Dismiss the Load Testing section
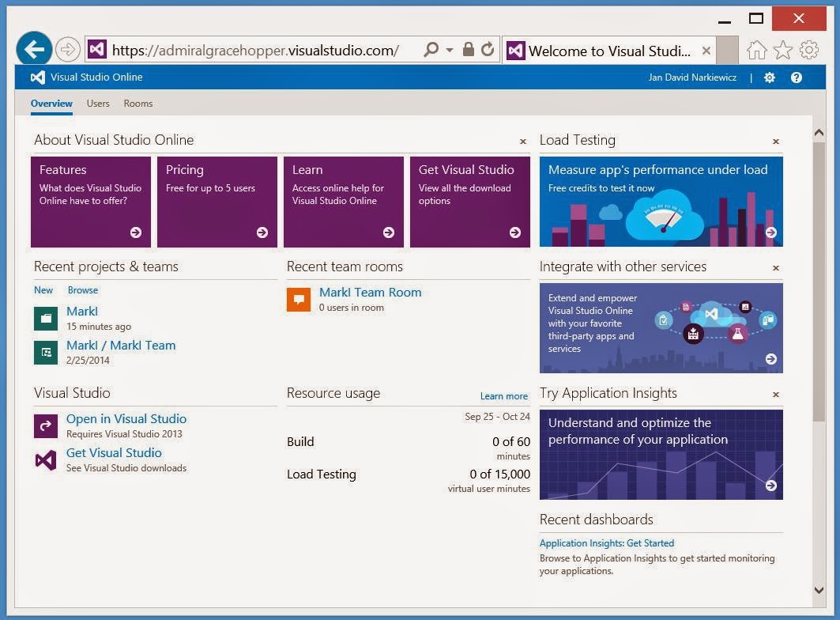Screen dimensions: 840x620 pyautogui.click(x=776, y=142)
